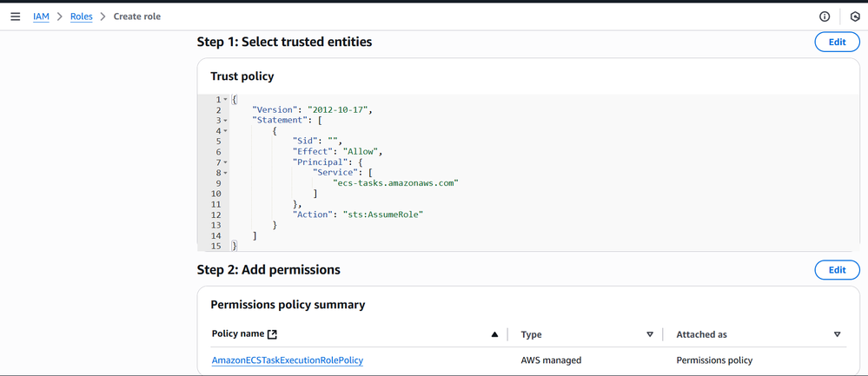Collapse the Principal block at line 7
868x376 pixels.
tap(226, 162)
